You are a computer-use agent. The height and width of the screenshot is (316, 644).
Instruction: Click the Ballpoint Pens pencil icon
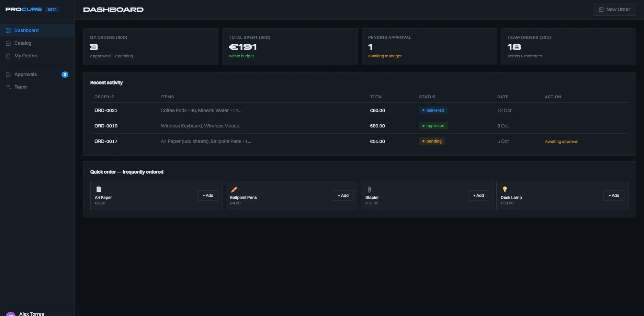[234, 189]
